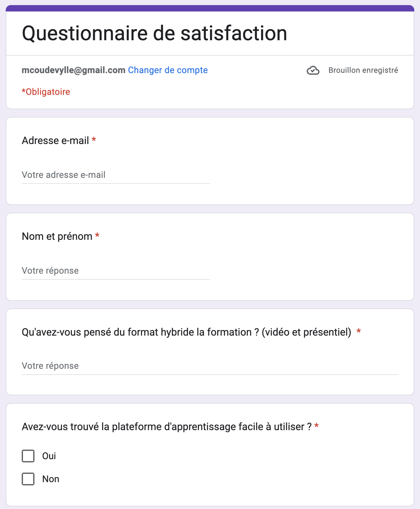Click the cloud draft-saved icon
This screenshot has width=420, height=509.
[313, 70]
